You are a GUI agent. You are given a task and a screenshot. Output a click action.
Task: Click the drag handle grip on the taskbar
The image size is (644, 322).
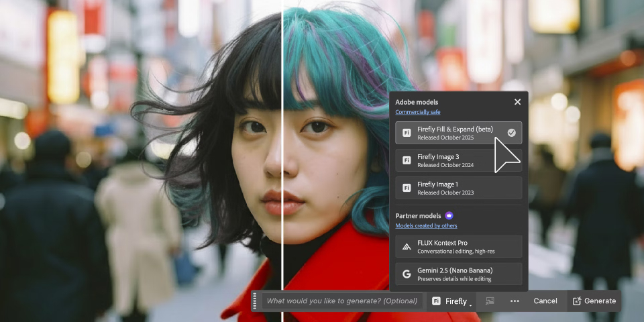(x=255, y=301)
